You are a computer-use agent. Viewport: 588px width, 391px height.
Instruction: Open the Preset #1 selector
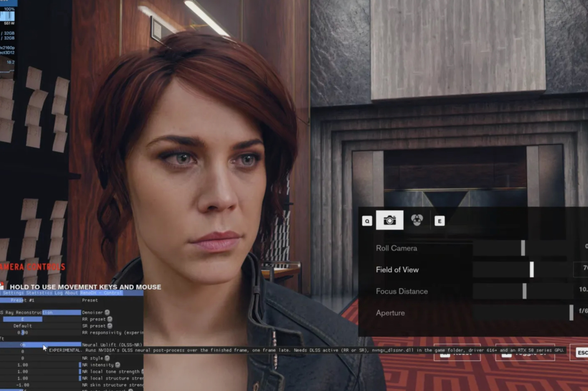(40, 301)
